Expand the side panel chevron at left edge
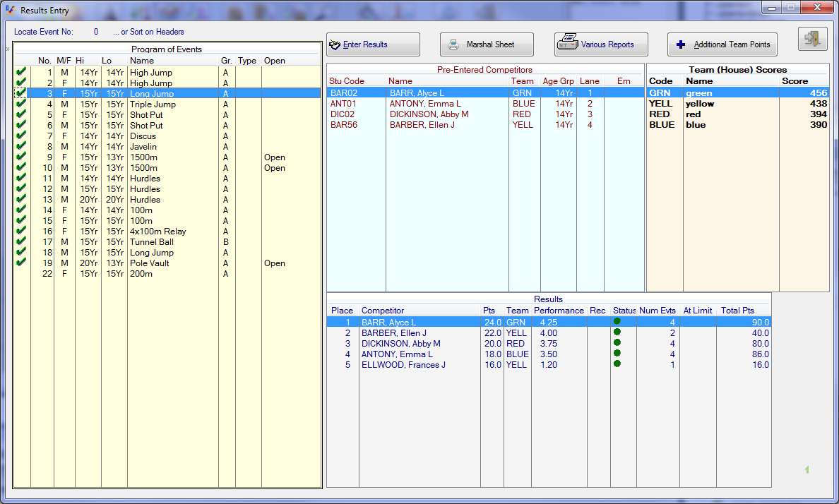The height and width of the screenshot is (504, 839). (7, 49)
